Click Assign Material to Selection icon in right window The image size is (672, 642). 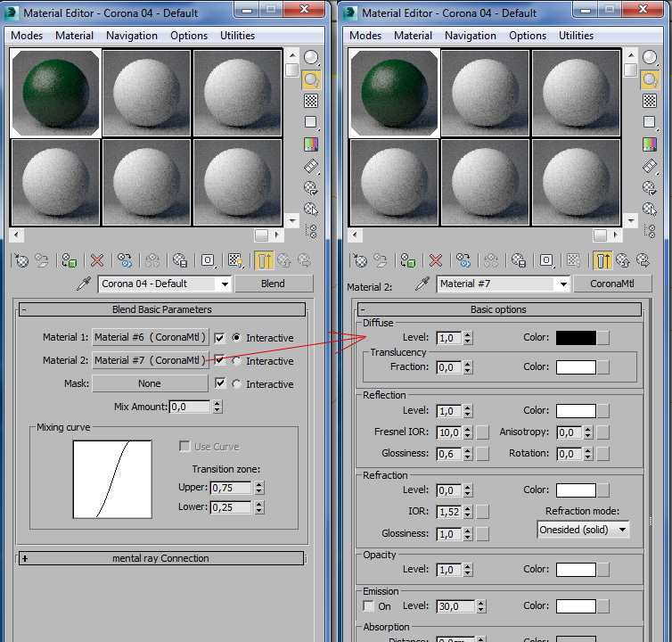point(406,260)
